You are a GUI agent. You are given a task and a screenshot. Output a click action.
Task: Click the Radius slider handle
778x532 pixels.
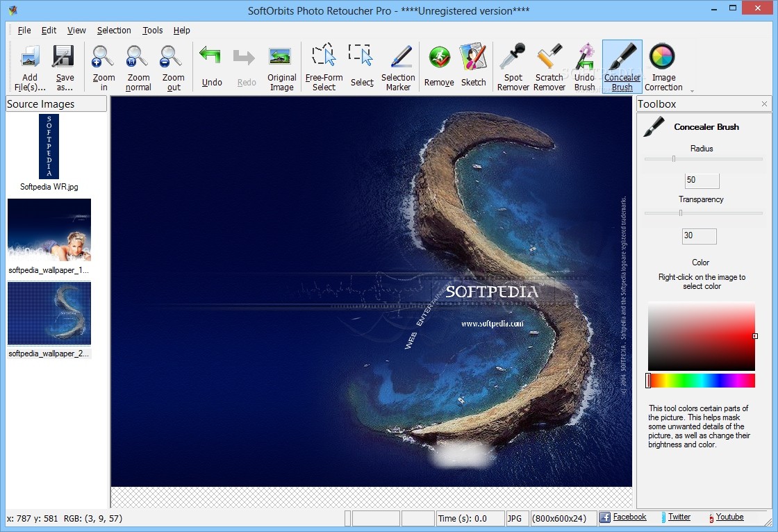click(x=673, y=159)
